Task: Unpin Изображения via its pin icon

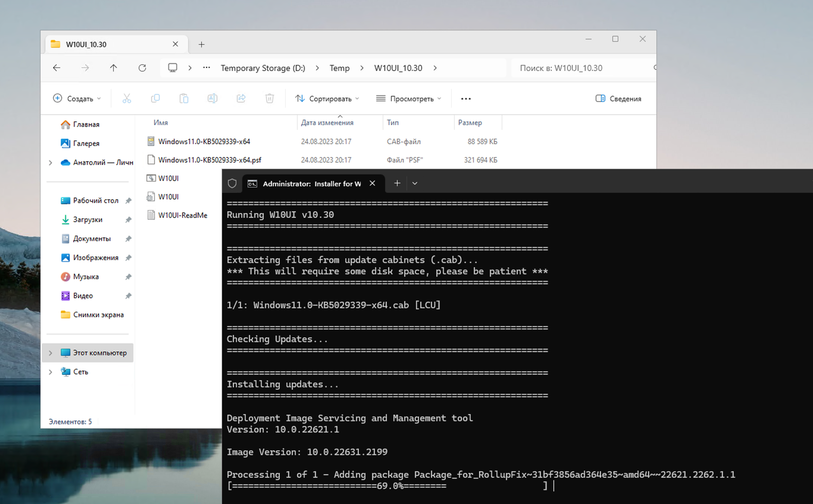Action: tap(128, 257)
